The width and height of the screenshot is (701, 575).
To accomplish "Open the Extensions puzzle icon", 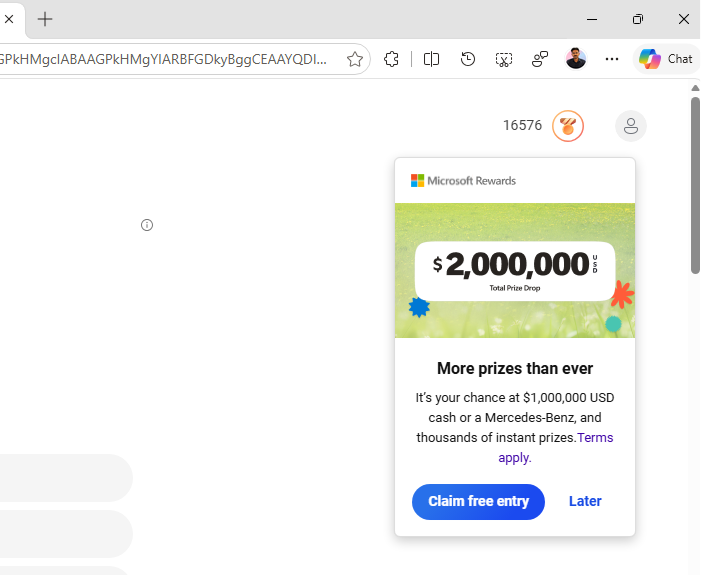I will (391, 59).
